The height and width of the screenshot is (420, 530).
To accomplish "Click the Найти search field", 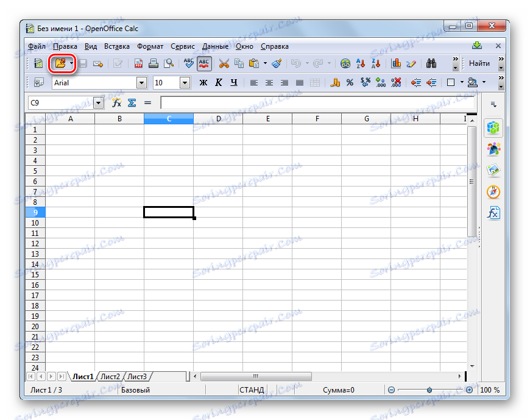I will click(x=479, y=63).
